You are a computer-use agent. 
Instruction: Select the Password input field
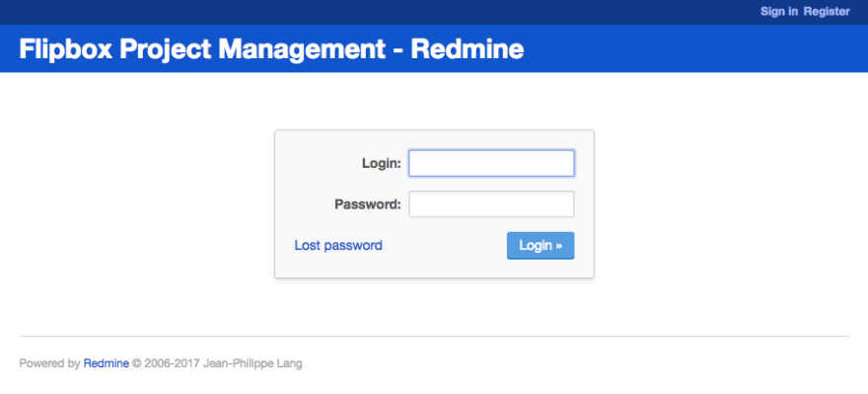[491, 204]
